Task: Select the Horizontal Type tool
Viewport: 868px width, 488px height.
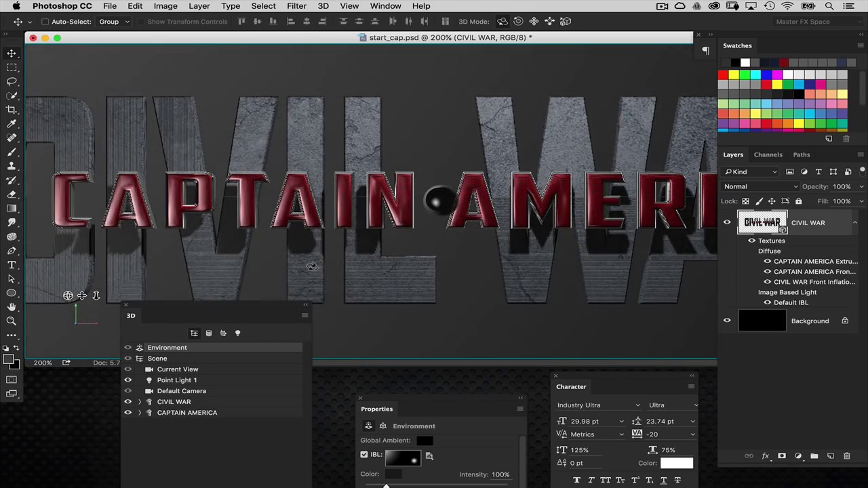Action: tap(12, 265)
